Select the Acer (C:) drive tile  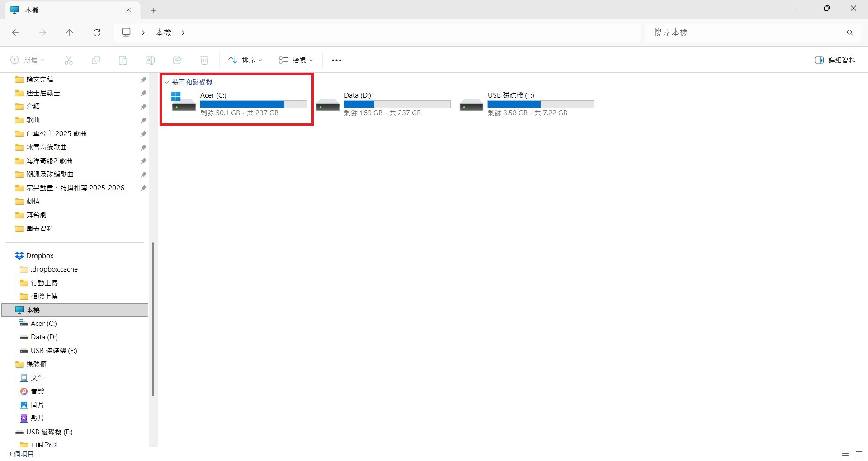point(239,104)
